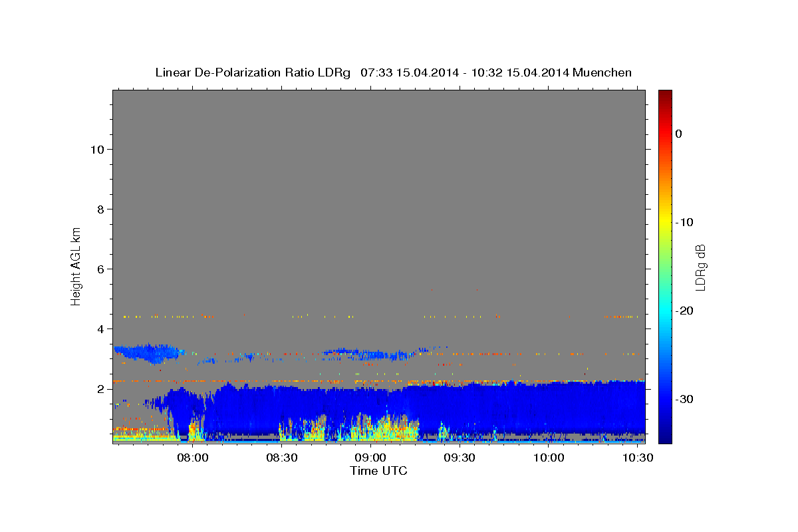Click the Height AGL km axis title
Screen dimensions: 798x532
76,265
